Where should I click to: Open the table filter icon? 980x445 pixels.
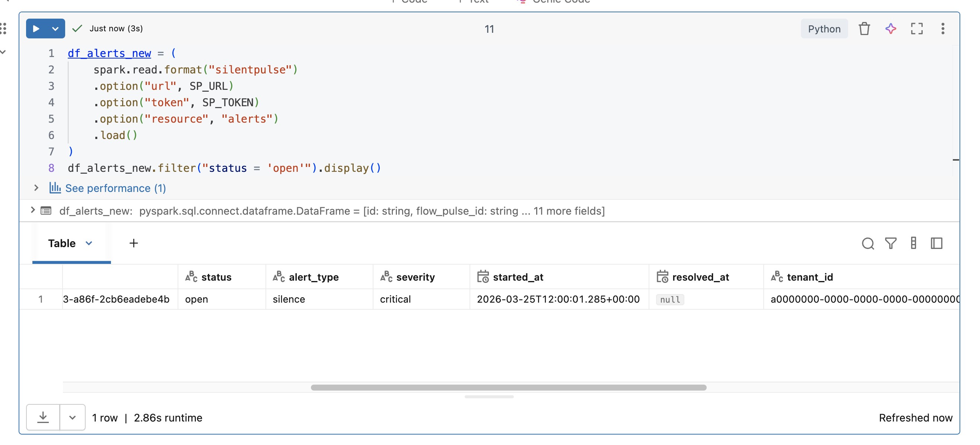point(891,243)
